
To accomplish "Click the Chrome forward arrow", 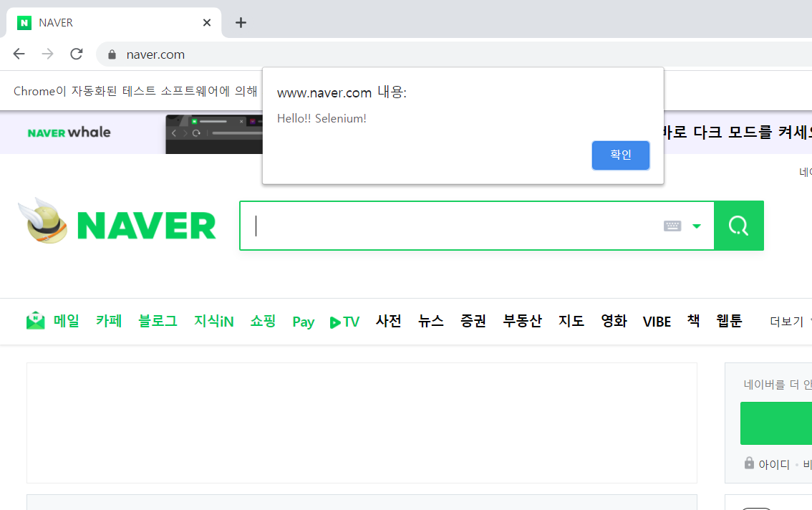I will (x=48, y=54).
